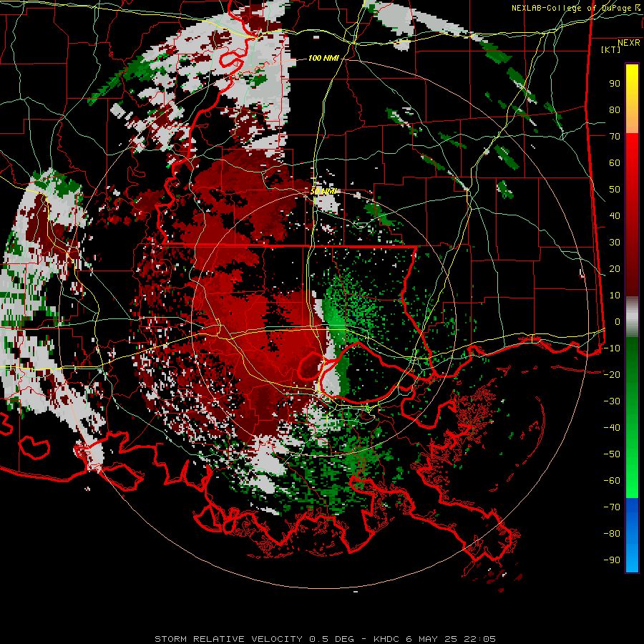Screen dimensions: 644x644
Task: Click the -40 value on the velocity scale
Action: pos(612,428)
